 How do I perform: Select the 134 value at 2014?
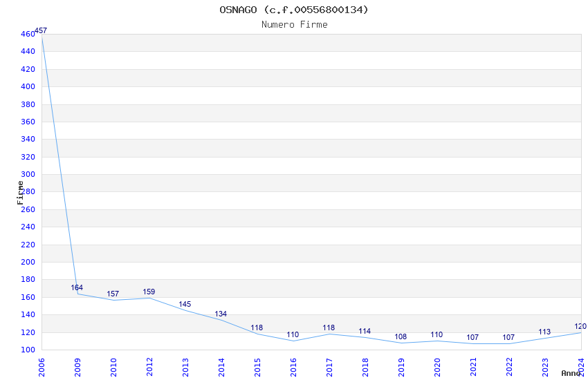click(221, 314)
